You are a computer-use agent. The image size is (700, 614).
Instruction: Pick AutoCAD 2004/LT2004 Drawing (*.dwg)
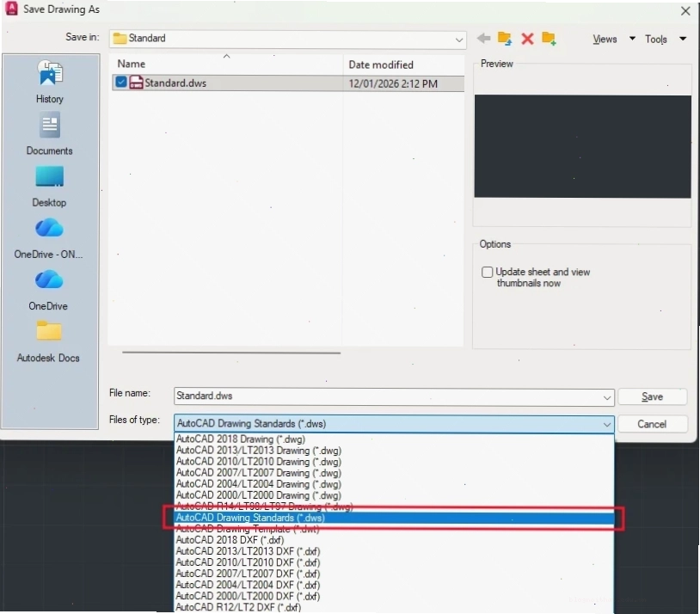tap(394, 484)
